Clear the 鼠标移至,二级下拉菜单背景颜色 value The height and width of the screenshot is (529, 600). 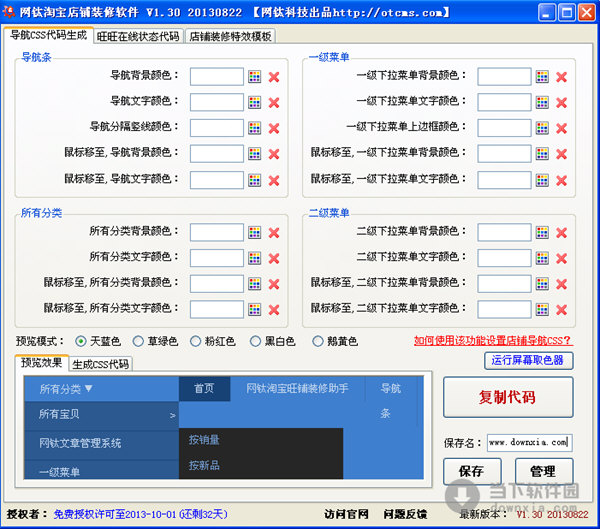[x=561, y=284]
